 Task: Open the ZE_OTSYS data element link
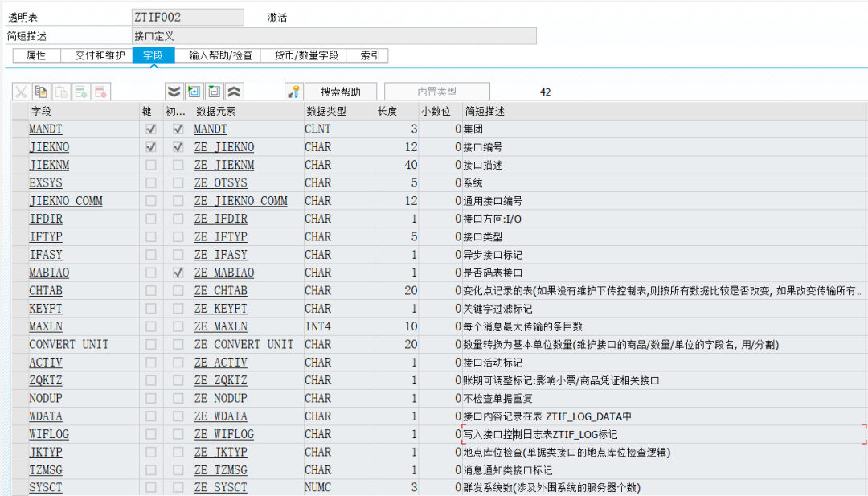(x=220, y=182)
